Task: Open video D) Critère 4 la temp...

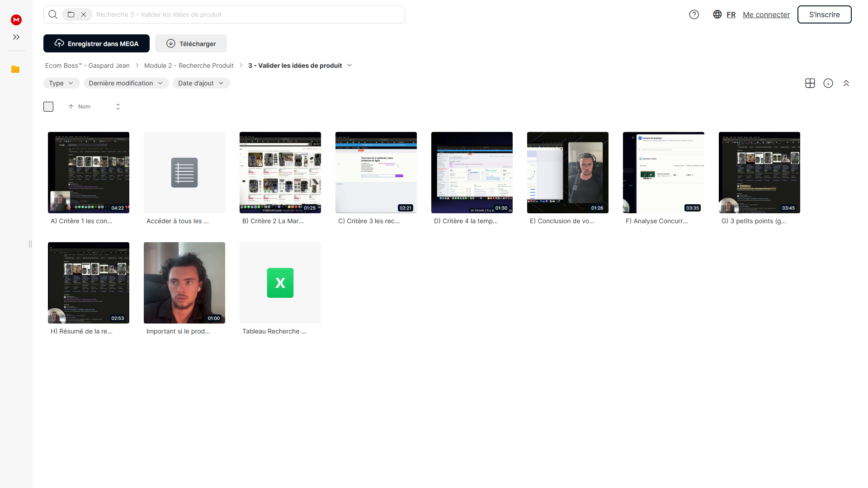Action: tap(472, 178)
